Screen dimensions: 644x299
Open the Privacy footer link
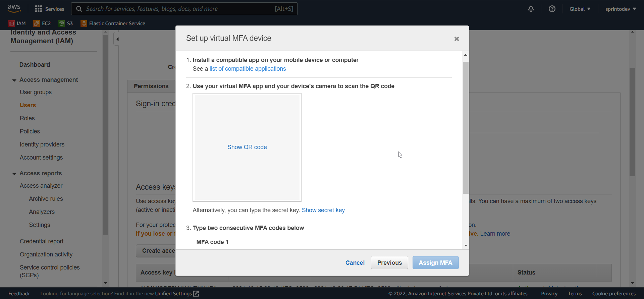coord(549,294)
